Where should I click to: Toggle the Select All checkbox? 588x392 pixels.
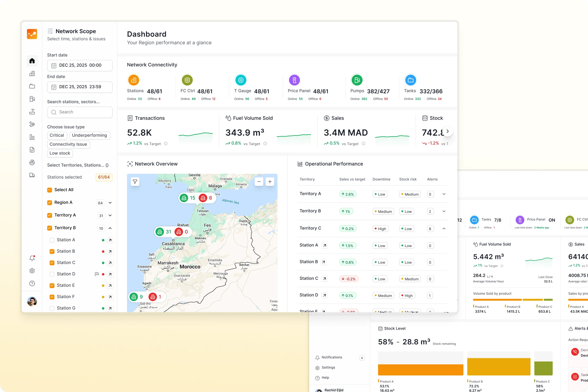pyautogui.click(x=50, y=190)
